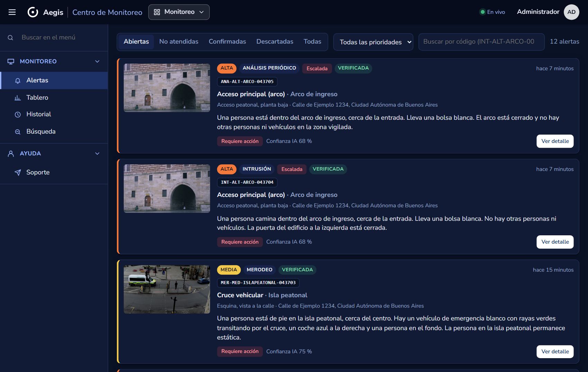Switch to the Descartadas tab
This screenshot has height=372, width=588.
point(275,42)
